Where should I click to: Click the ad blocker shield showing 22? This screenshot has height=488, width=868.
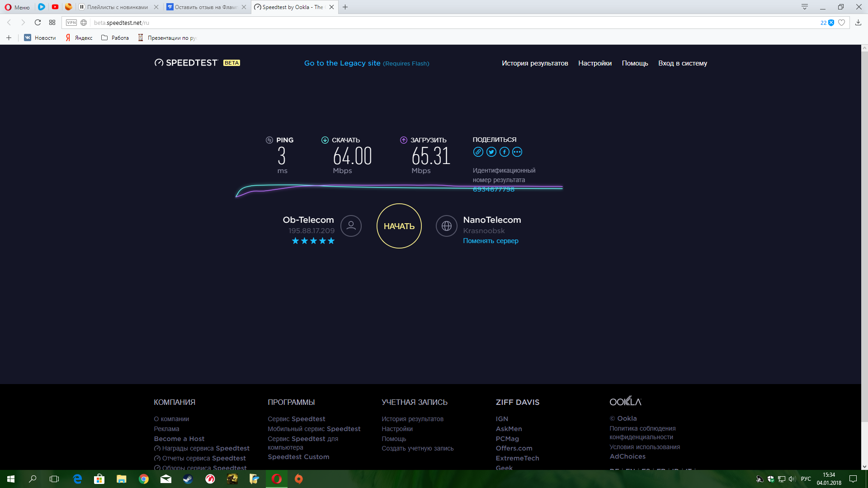pos(831,23)
